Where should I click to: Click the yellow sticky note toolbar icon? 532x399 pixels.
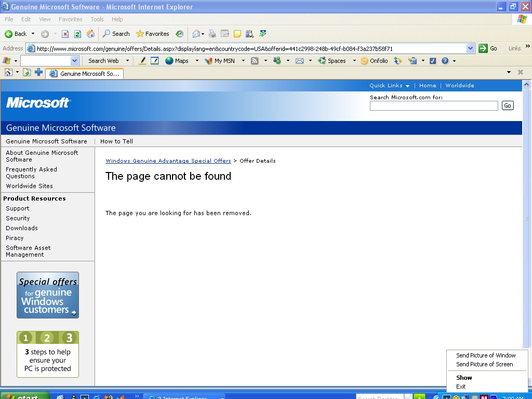(237, 34)
